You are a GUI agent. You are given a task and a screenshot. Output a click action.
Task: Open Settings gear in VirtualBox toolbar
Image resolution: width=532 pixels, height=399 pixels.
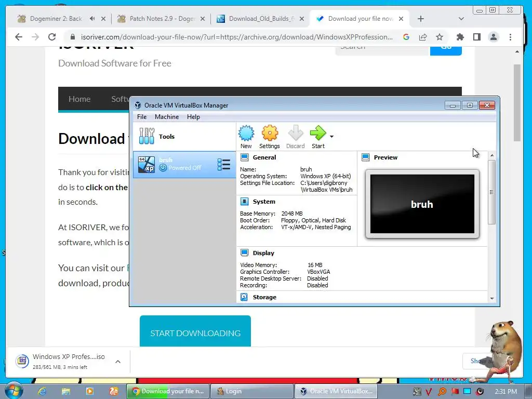(270, 137)
